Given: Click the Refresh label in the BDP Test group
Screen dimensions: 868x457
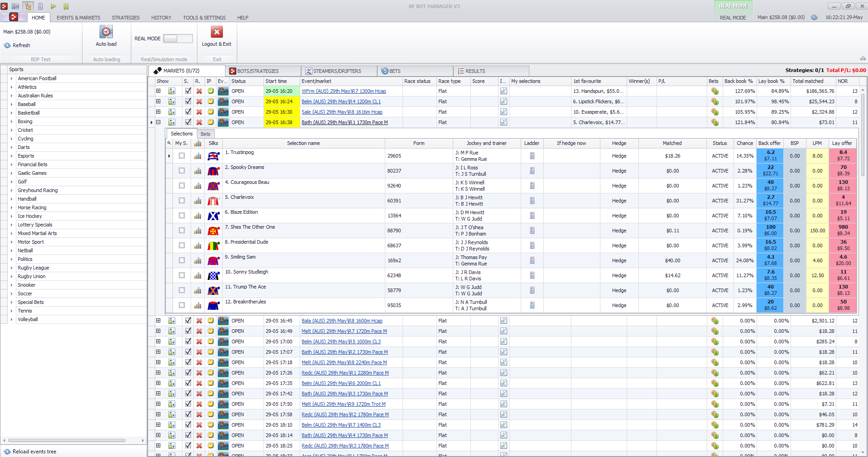Looking at the screenshot, I should 21,45.
